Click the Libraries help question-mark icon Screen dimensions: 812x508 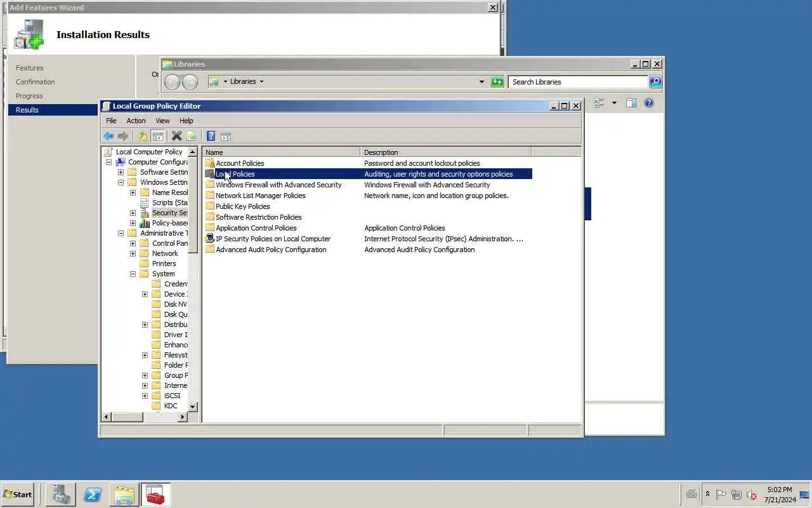coord(649,103)
